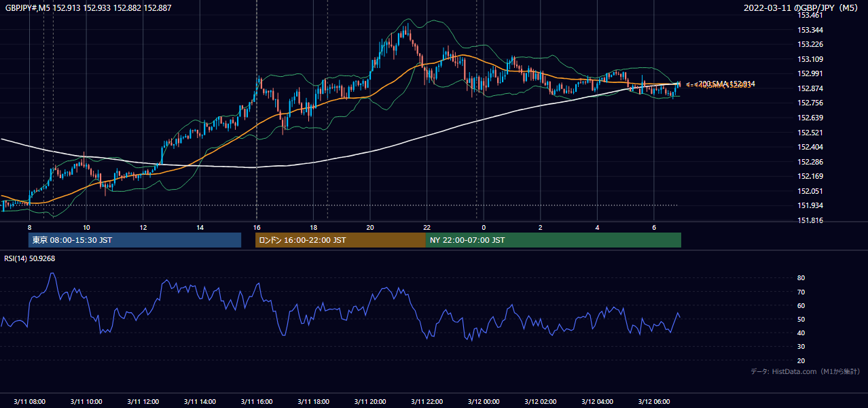Click price axis value 152.286
868x408 pixels.
810,162
